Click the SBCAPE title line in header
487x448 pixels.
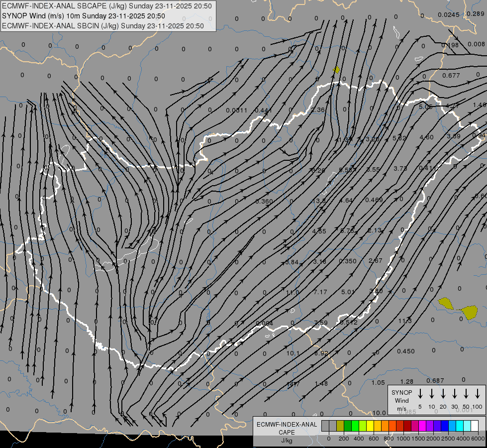click(107, 6)
